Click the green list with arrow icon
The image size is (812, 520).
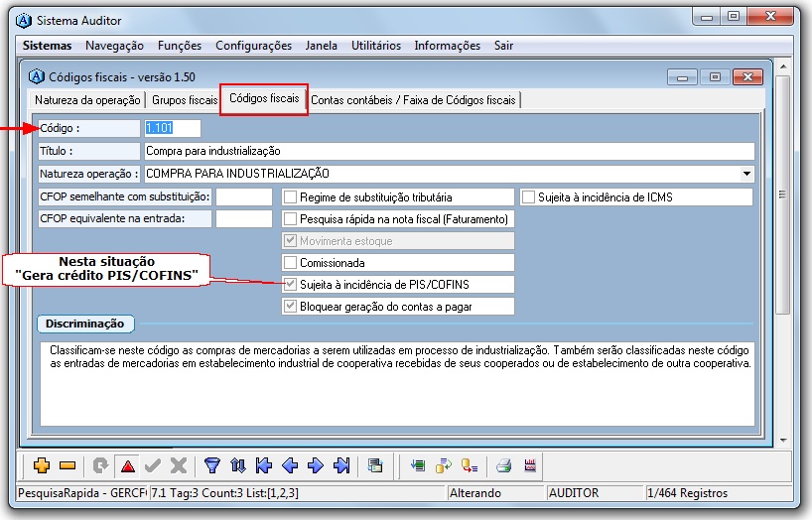coord(417,465)
